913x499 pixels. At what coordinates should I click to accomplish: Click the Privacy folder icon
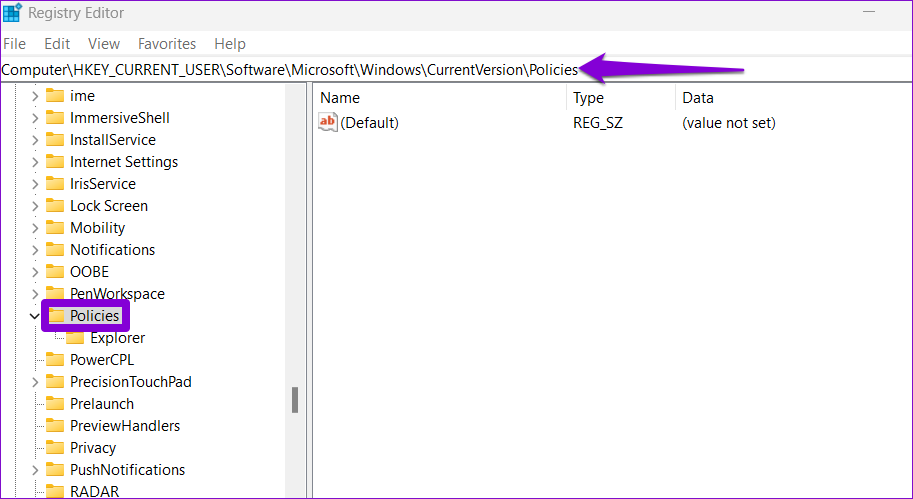point(55,448)
